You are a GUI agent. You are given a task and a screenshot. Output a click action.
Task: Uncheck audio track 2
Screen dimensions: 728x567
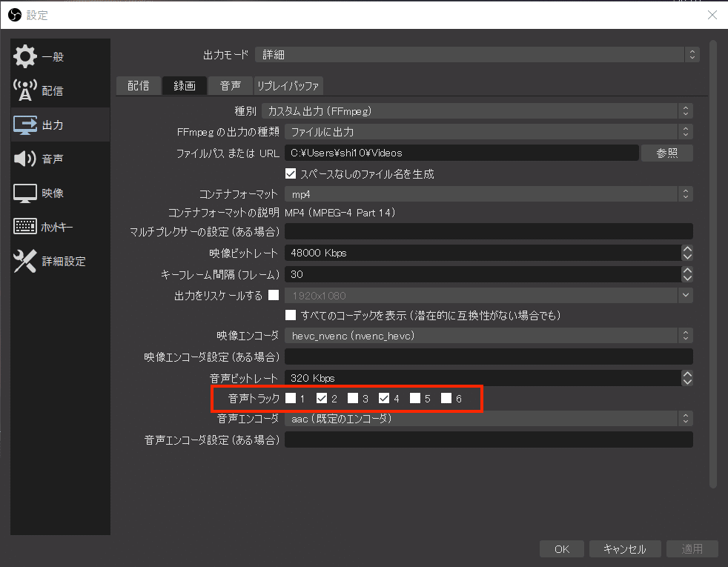pos(322,398)
